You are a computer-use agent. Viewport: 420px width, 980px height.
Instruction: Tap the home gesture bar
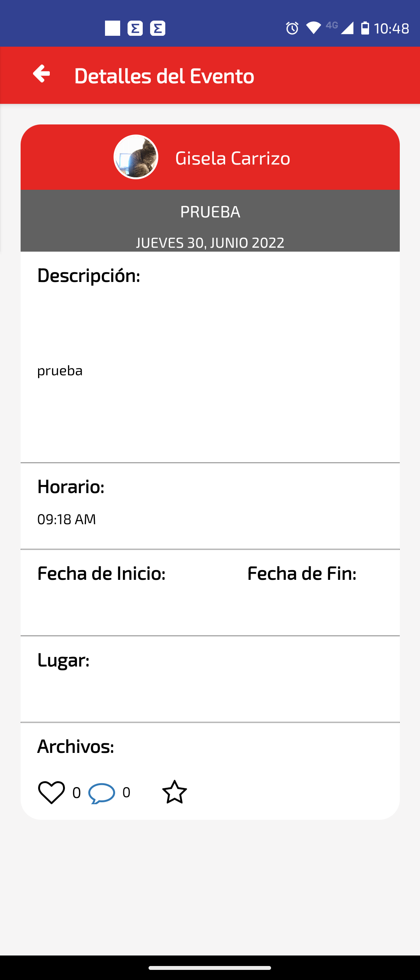tap(210, 968)
